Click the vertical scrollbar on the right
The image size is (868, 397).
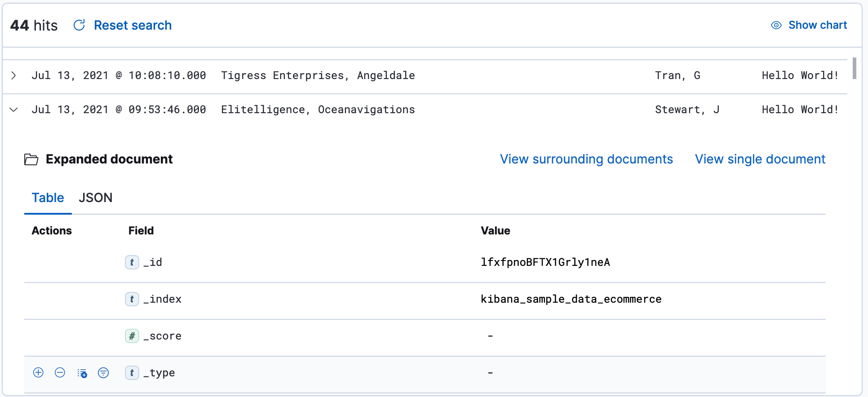click(x=854, y=68)
